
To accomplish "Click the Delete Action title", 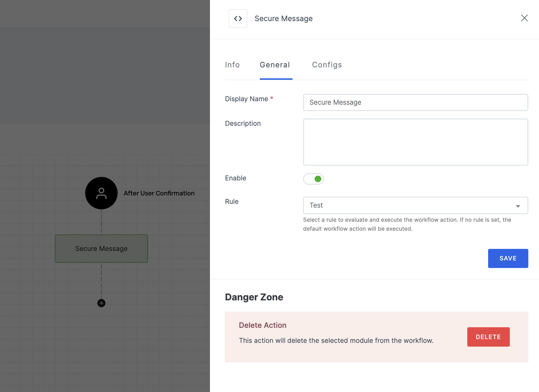I will tap(263, 325).
